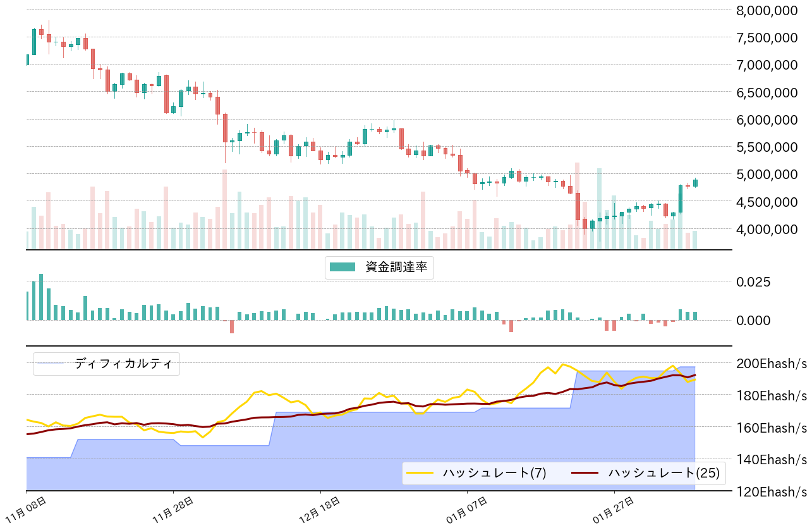Click the ディフィカルティ legend label text
812x530 pixels.
click(123, 364)
